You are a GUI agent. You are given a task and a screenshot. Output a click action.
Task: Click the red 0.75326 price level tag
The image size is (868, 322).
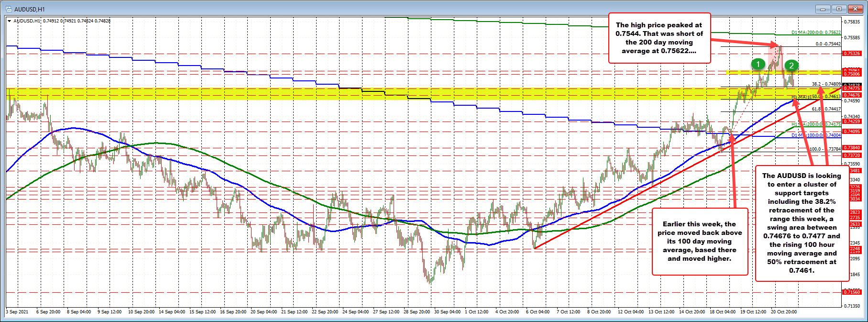[x=852, y=54]
